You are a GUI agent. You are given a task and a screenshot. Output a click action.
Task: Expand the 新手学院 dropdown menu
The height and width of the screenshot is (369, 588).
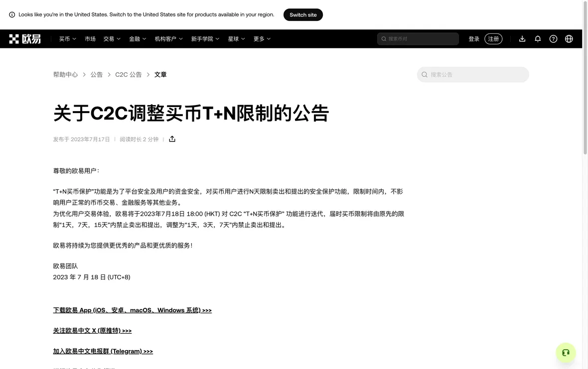[205, 39]
